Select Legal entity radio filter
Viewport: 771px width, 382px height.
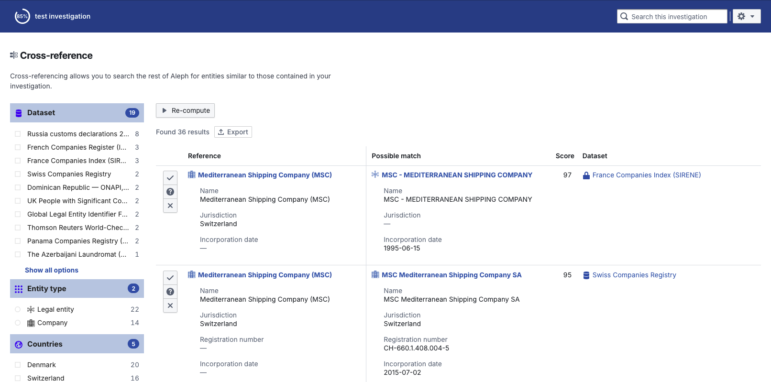(x=18, y=309)
